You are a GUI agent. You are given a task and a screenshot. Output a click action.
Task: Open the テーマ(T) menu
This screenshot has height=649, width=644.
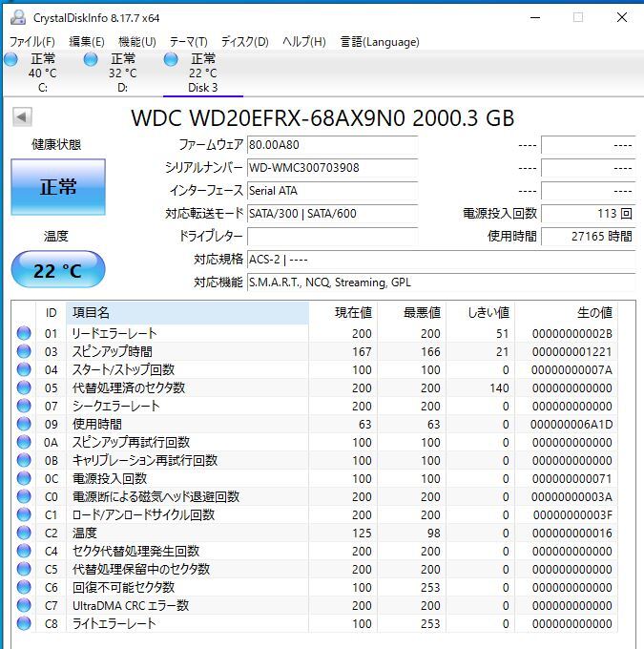tap(188, 42)
